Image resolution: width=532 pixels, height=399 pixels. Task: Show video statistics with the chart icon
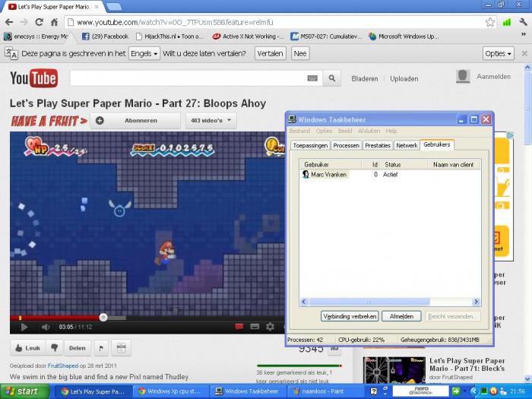334,350
